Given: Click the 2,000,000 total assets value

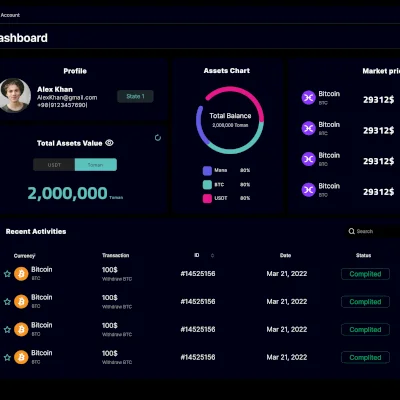Looking at the screenshot, I should 67,193.
